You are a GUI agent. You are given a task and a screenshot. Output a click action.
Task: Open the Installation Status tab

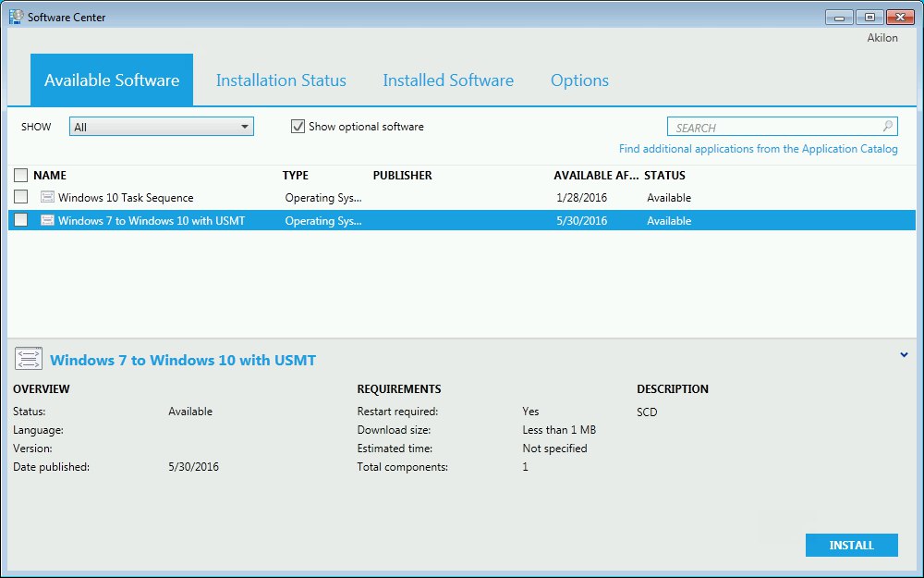(x=281, y=80)
